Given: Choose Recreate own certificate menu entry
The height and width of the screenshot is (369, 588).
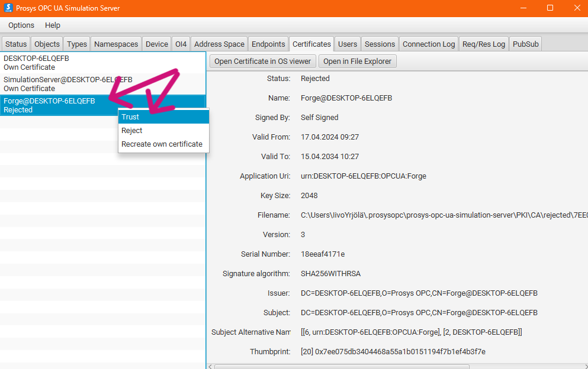Looking at the screenshot, I should click(163, 144).
